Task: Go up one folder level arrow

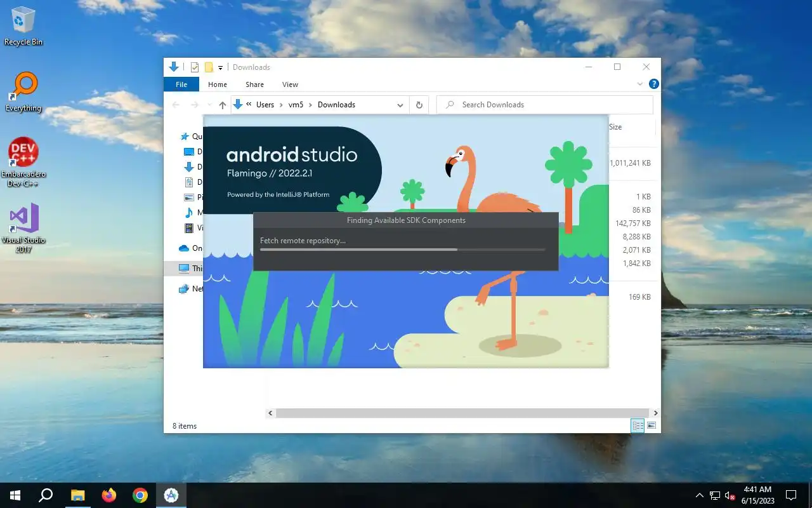Action: click(x=222, y=105)
